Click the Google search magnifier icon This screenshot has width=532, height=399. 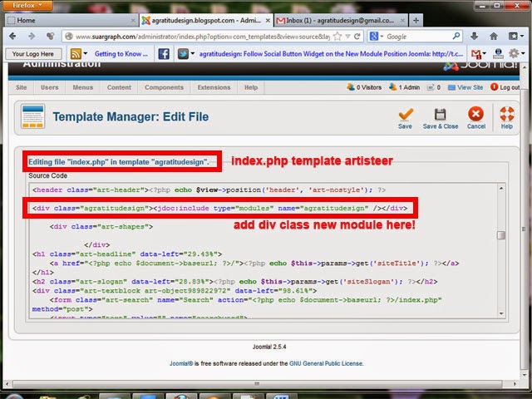click(456, 36)
